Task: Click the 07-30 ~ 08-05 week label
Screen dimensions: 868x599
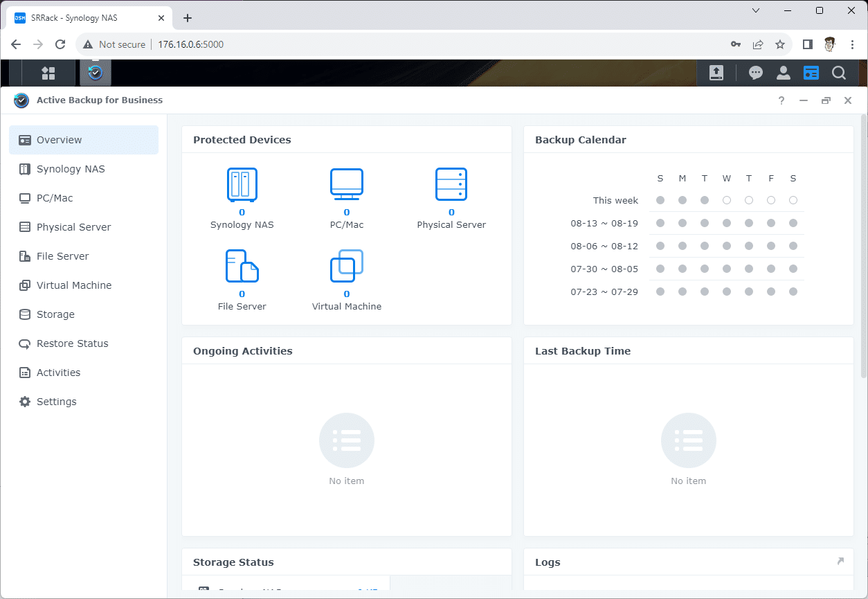Action: pos(604,269)
